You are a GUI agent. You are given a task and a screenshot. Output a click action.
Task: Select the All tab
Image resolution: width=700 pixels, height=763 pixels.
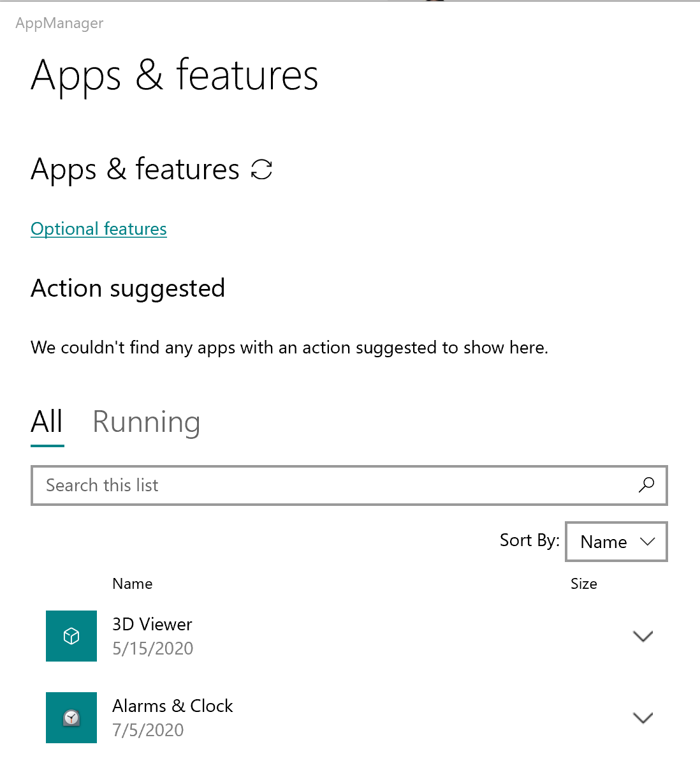tap(47, 422)
